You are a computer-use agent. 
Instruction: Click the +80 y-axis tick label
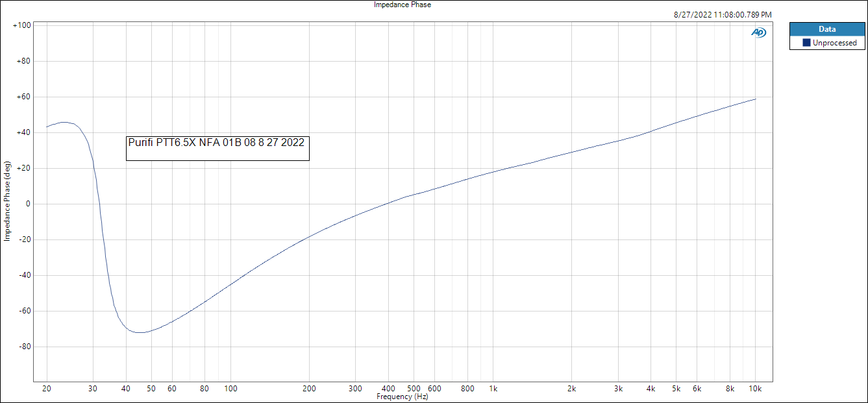24,61
